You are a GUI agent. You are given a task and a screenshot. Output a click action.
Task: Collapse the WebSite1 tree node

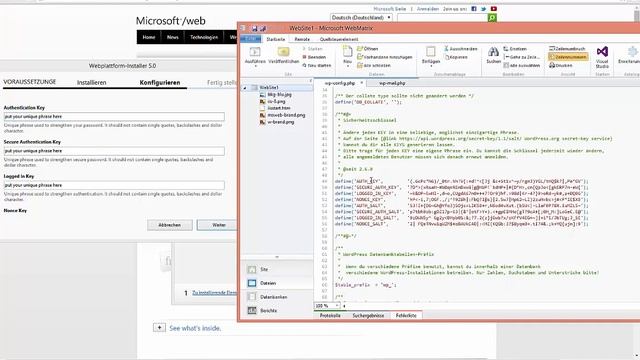245,88
